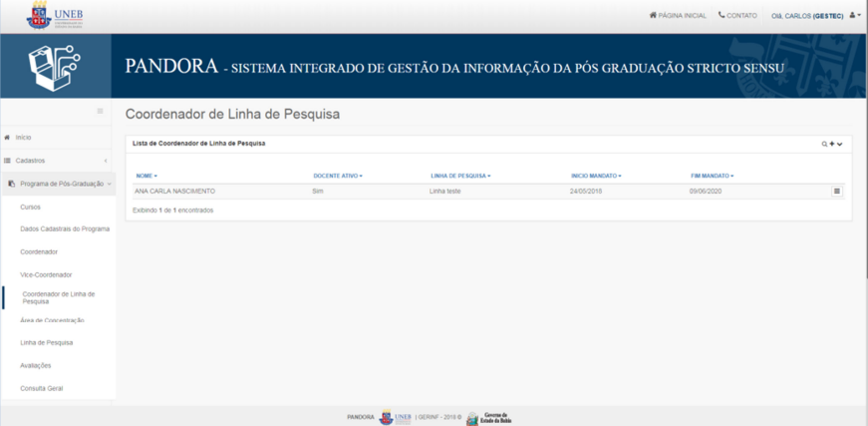Click the plus icon to add a coordinator
This screenshot has height=426, width=868.
point(831,144)
